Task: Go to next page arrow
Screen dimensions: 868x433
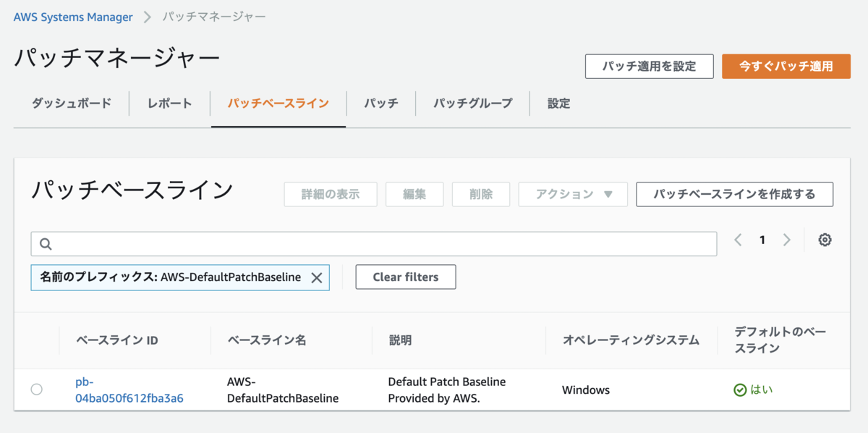Action: tap(786, 240)
